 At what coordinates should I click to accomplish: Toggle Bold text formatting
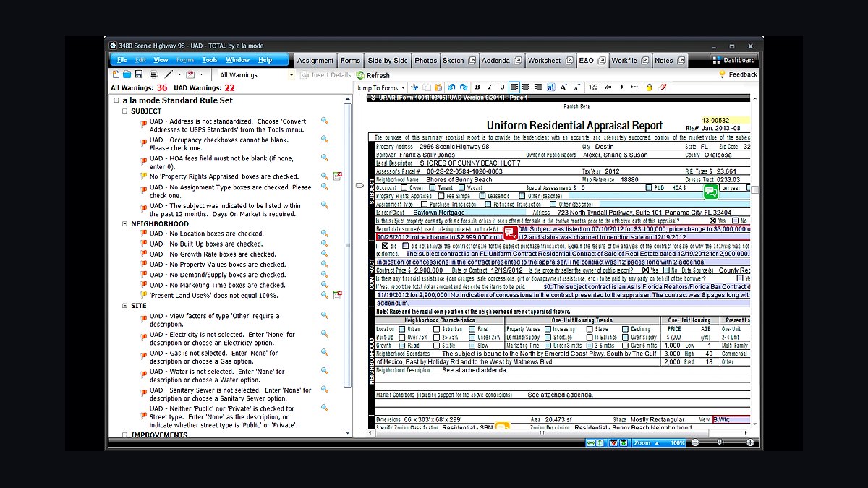click(477, 87)
